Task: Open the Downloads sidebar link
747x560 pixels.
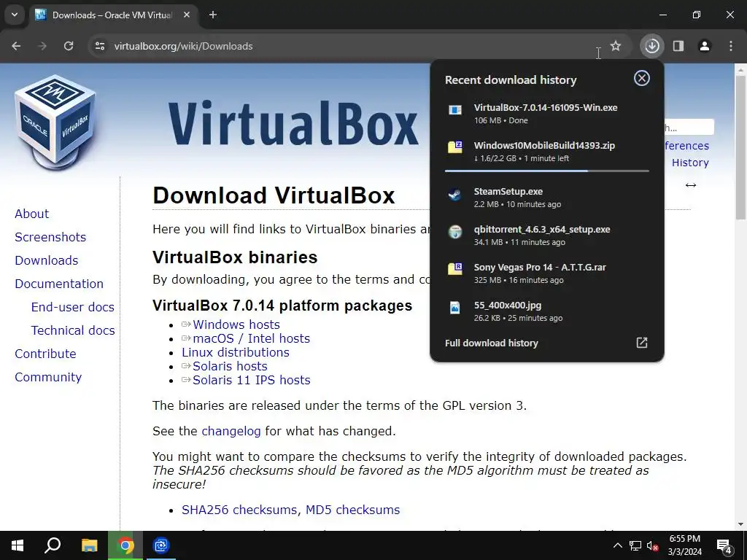Action: 47,260
